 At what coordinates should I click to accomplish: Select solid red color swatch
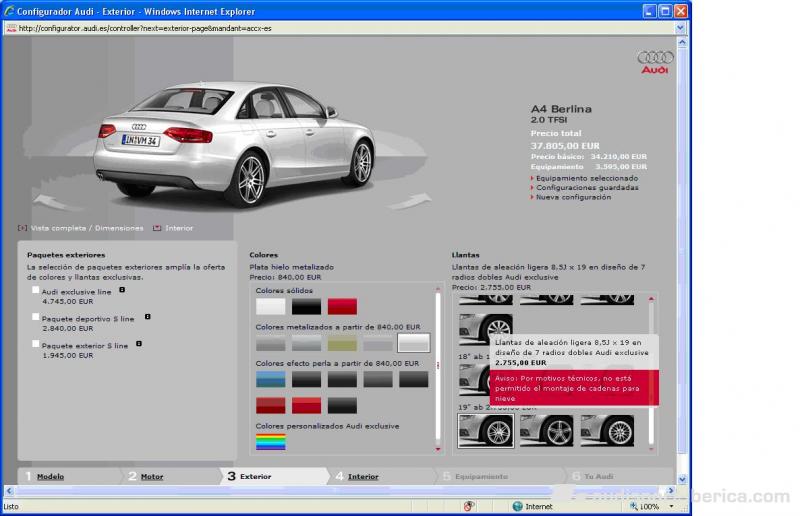pyautogui.click(x=342, y=306)
